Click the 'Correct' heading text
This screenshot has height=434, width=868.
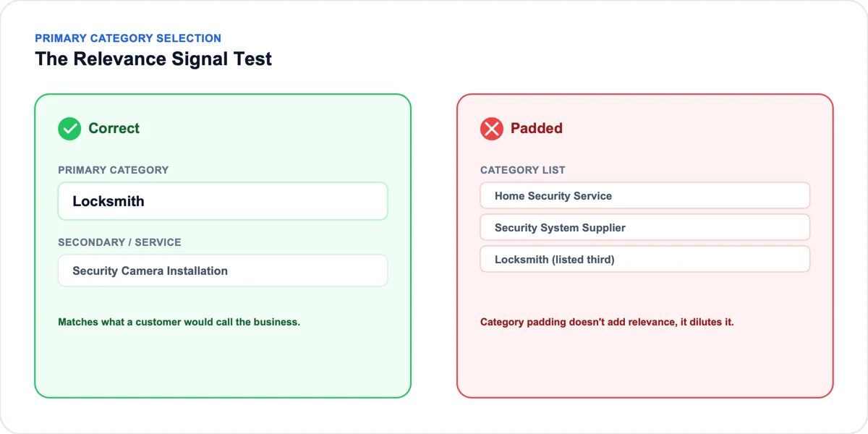tap(114, 129)
